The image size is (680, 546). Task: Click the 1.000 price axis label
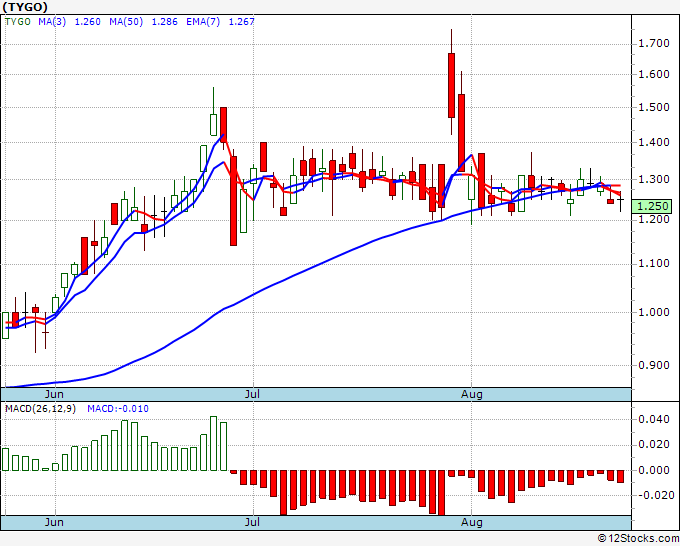tap(654, 312)
